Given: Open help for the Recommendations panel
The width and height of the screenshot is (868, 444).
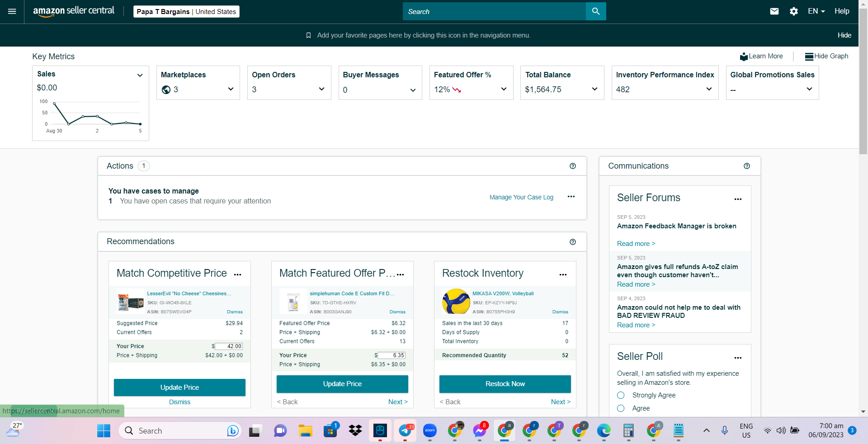Looking at the screenshot, I should tap(573, 242).
